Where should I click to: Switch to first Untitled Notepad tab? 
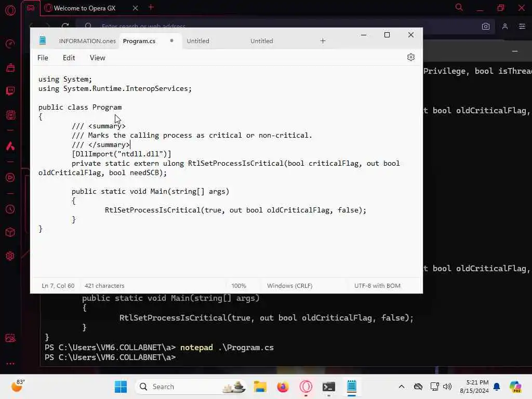198,41
